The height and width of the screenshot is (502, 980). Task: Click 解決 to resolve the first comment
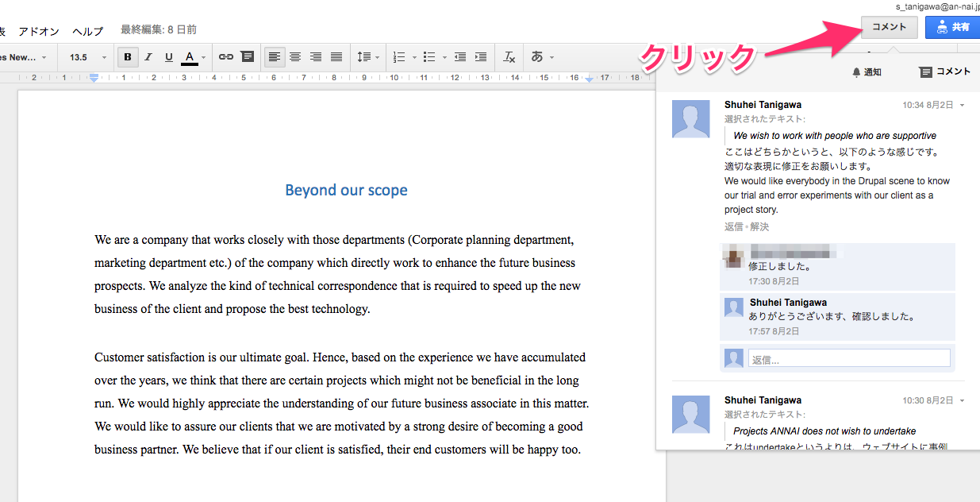click(x=759, y=227)
